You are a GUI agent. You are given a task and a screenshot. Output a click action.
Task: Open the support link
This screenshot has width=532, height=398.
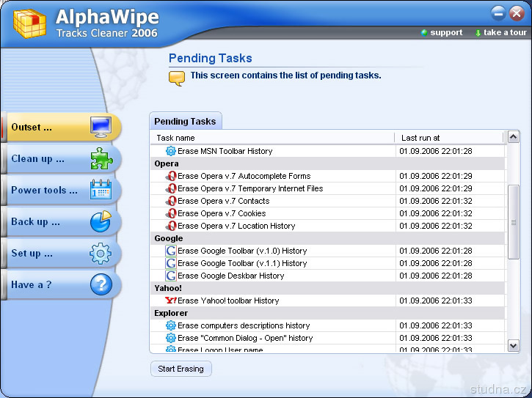coord(445,32)
